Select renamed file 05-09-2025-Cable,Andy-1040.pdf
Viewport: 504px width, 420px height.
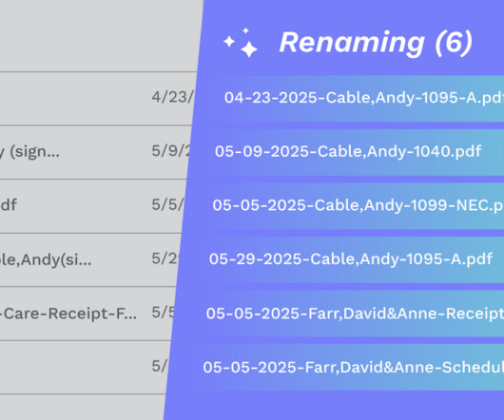[348, 151]
